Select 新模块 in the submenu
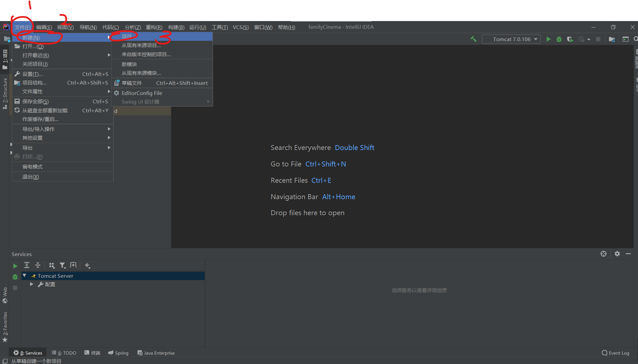Viewport: 638px width, 364px height. pyautogui.click(x=162, y=64)
